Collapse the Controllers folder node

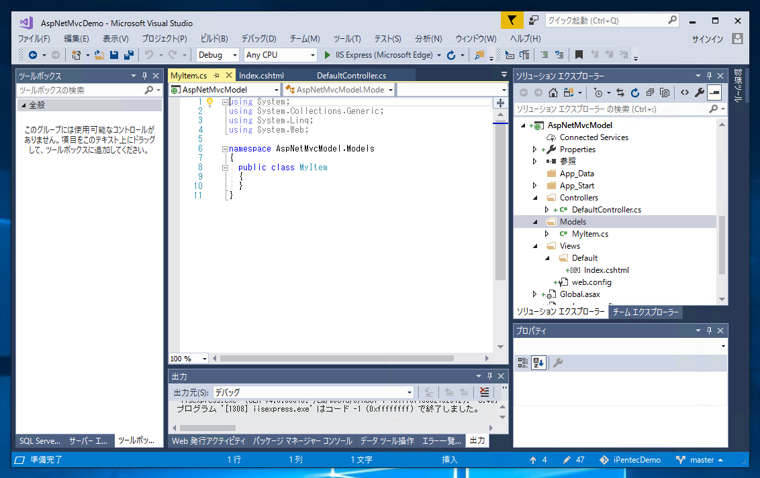[535, 198]
